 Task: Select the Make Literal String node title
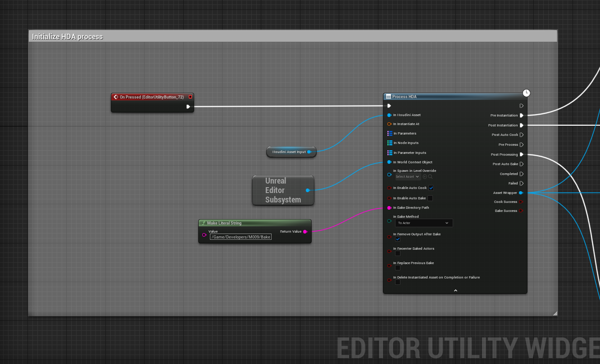(x=255, y=223)
